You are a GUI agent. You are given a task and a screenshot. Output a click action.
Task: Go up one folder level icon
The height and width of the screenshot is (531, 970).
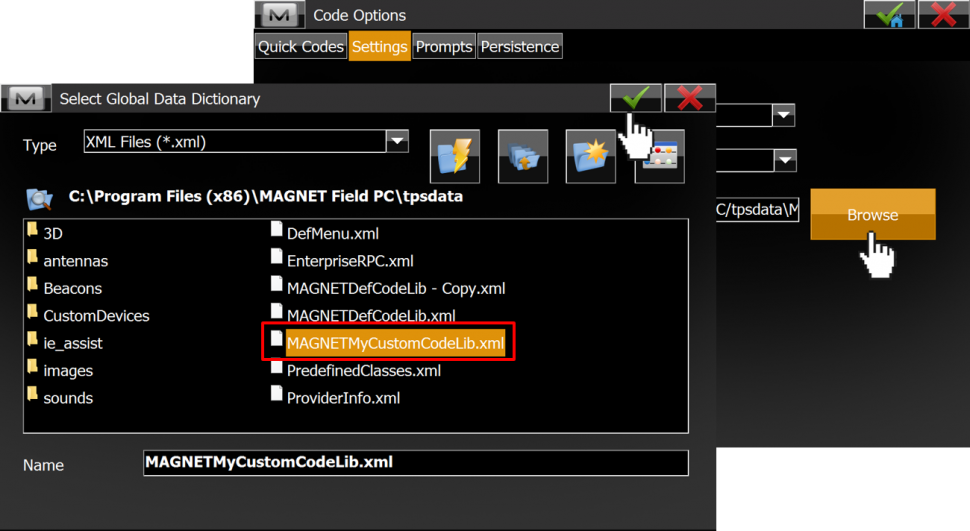point(522,156)
